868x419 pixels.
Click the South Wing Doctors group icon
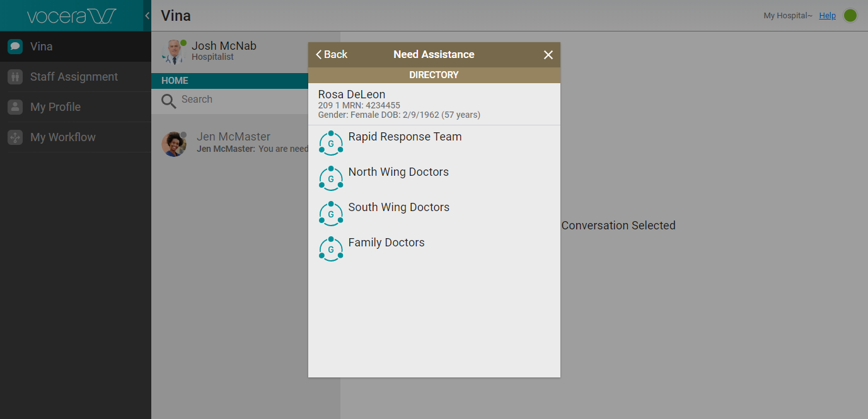pos(331,214)
